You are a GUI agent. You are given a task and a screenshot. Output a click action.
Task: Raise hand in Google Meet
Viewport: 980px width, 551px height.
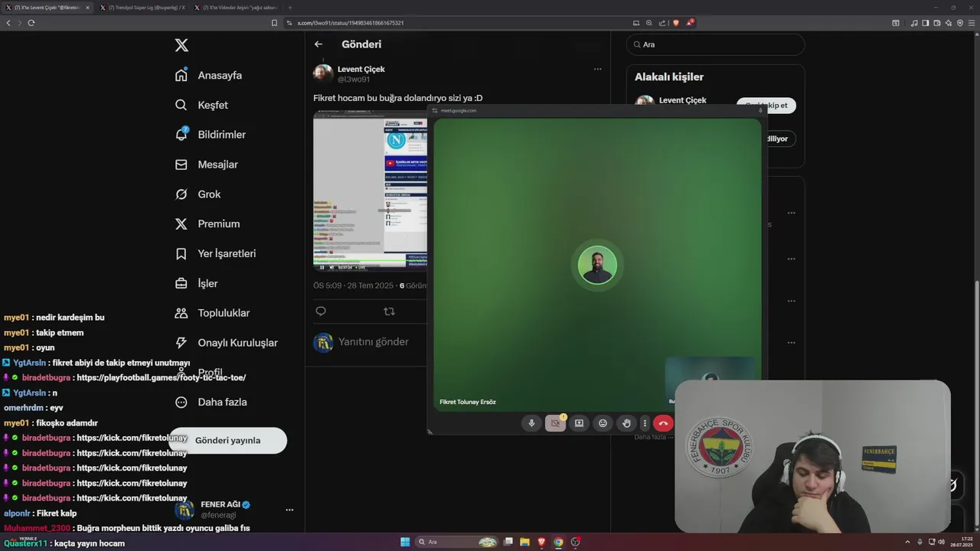point(626,423)
